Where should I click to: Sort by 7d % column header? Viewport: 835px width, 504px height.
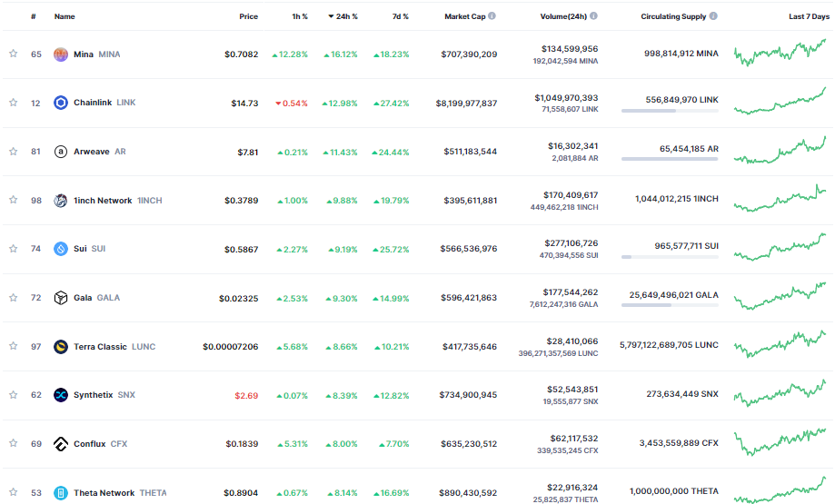[401, 16]
